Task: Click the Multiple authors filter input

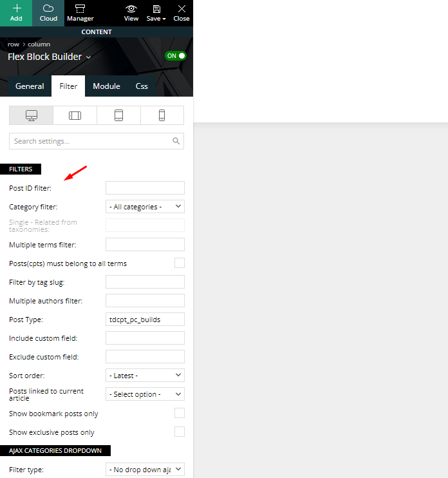Action: tap(145, 301)
